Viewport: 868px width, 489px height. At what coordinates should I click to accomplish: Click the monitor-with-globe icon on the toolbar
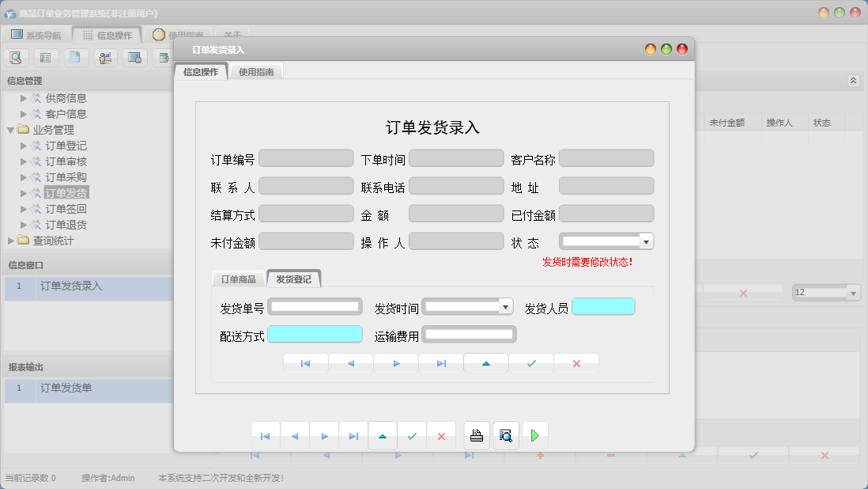click(x=135, y=57)
